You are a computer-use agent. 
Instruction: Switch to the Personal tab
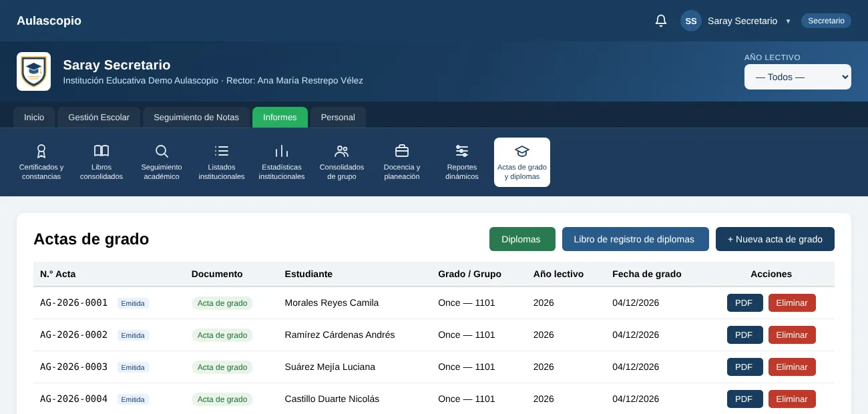pos(338,117)
